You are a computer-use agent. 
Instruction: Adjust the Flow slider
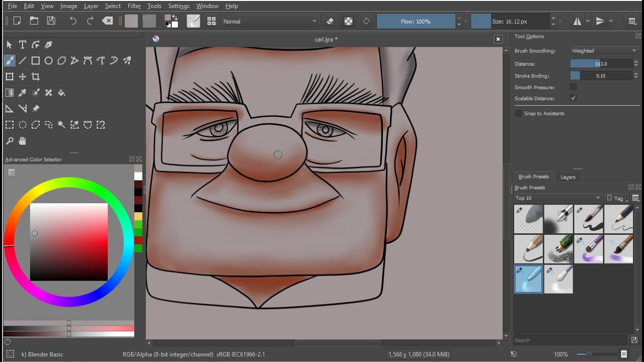[416, 21]
